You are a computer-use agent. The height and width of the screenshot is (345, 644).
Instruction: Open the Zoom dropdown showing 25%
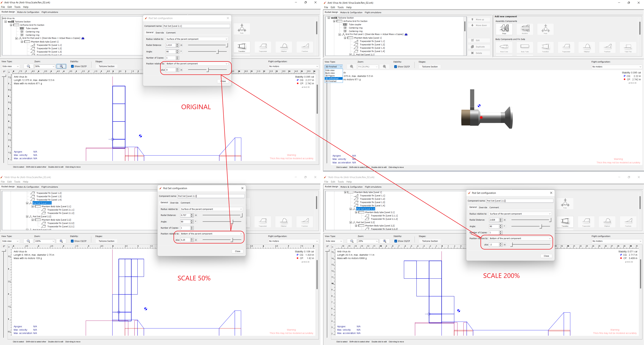pyautogui.click(x=368, y=241)
